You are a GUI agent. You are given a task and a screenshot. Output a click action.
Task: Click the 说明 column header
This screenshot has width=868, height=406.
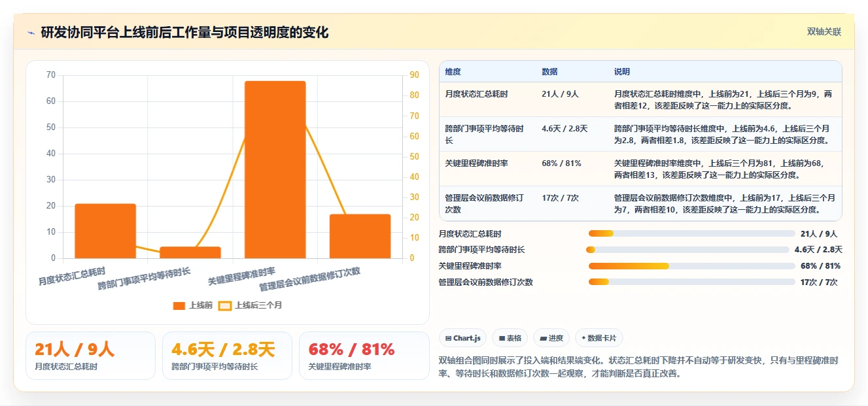coord(622,72)
